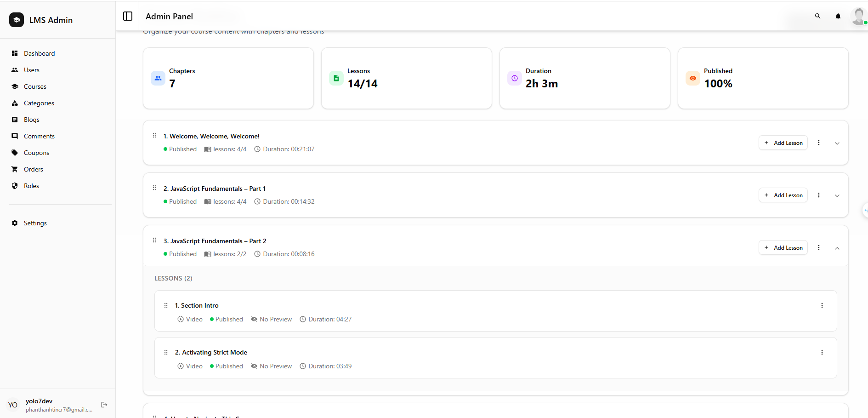This screenshot has height=418, width=868.
Task: Click the Published 100% stat card
Action: (x=762, y=78)
